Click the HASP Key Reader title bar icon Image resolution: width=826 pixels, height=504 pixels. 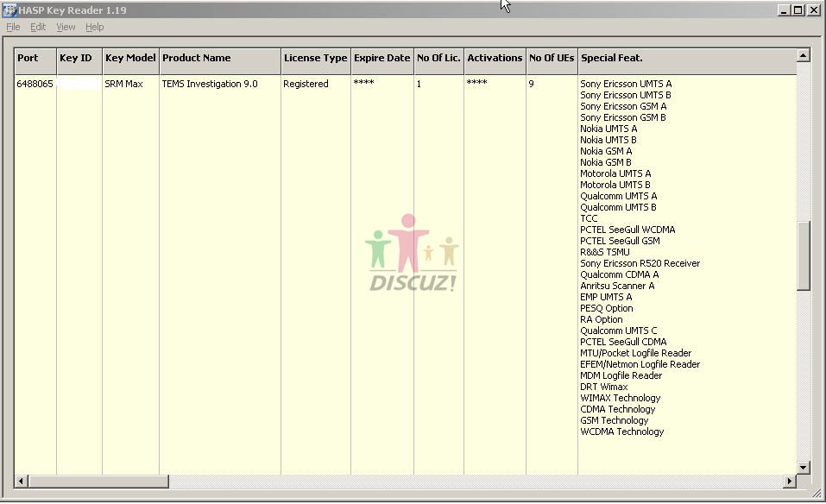pos(9,10)
